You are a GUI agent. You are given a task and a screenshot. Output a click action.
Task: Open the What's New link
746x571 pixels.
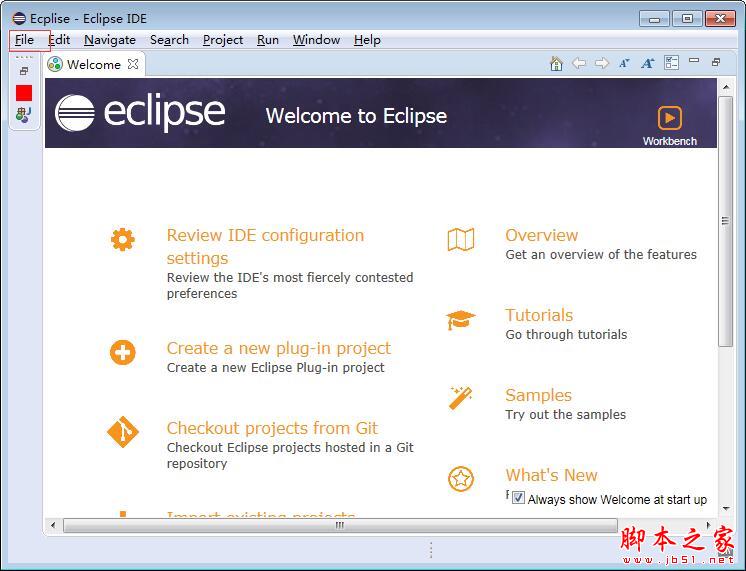point(551,475)
